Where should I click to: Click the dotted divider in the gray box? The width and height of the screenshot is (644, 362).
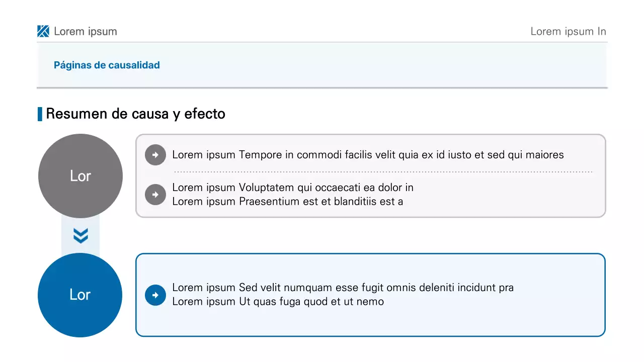click(x=382, y=172)
